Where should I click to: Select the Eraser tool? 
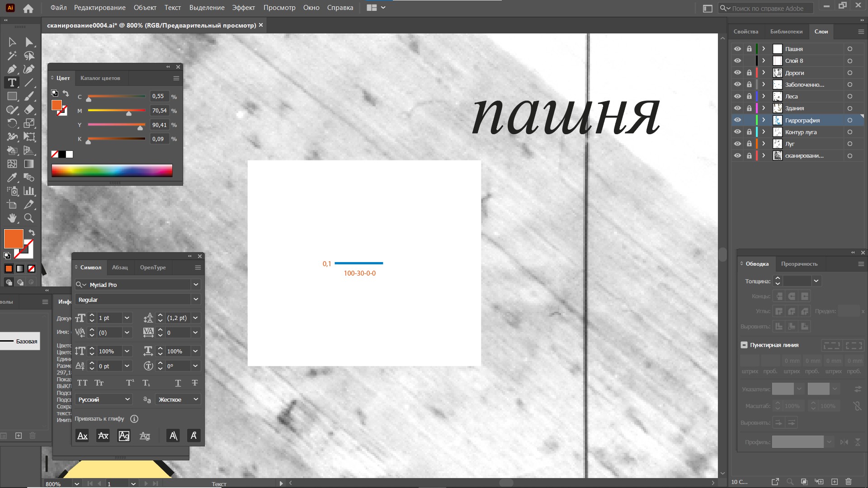click(29, 110)
